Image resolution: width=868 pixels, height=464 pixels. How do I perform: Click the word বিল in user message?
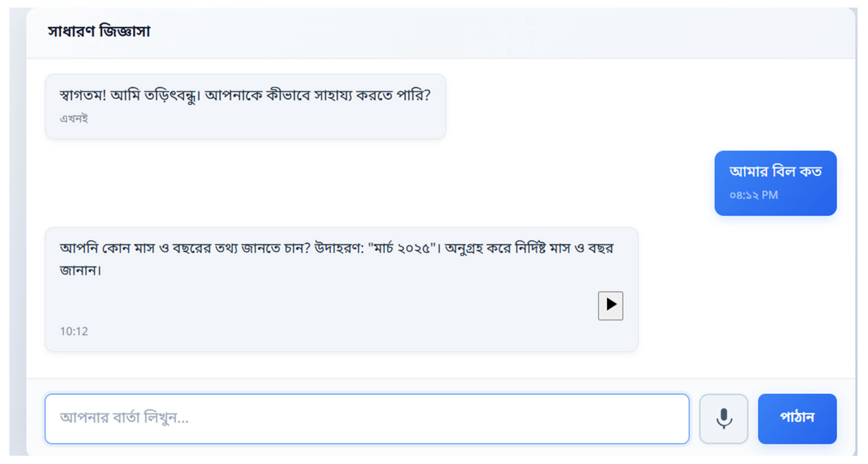[784, 172]
